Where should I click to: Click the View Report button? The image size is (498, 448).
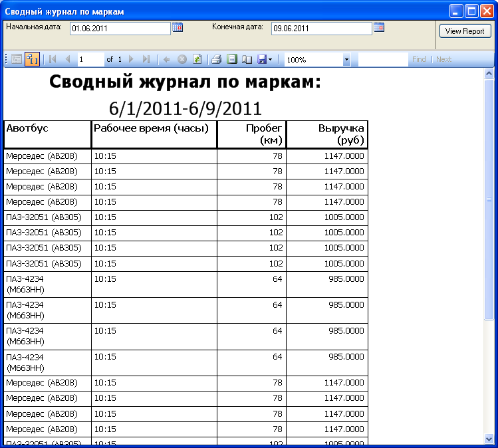pyautogui.click(x=465, y=31)
